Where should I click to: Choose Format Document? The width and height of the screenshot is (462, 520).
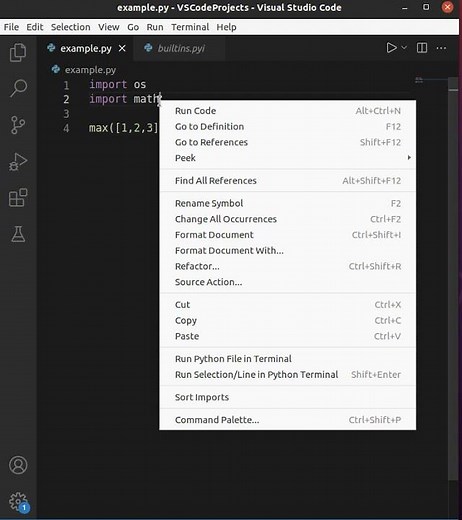tap(288, 235)
